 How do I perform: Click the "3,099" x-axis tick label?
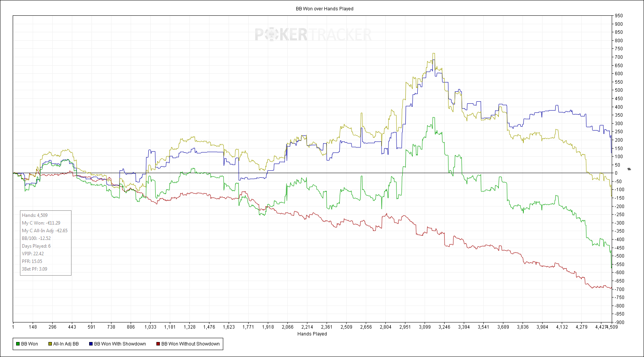pyautogui.click(x=425, y=327)
